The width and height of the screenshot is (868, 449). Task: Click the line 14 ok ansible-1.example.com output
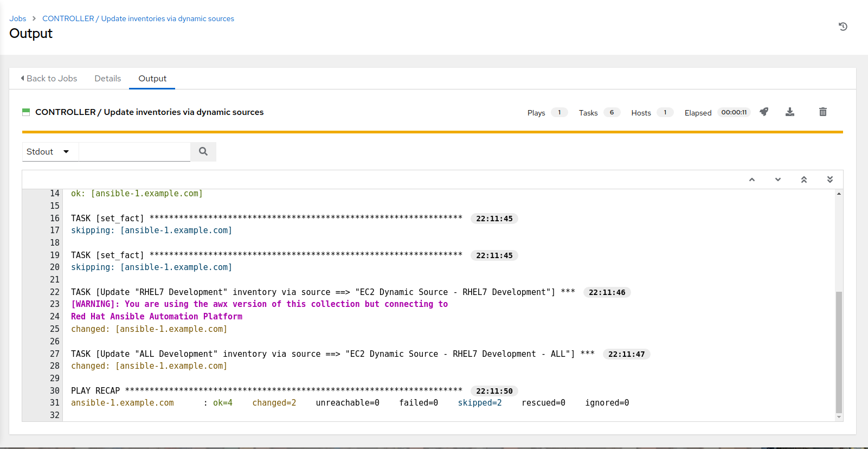pyautogui.click(x=137, y=194)
